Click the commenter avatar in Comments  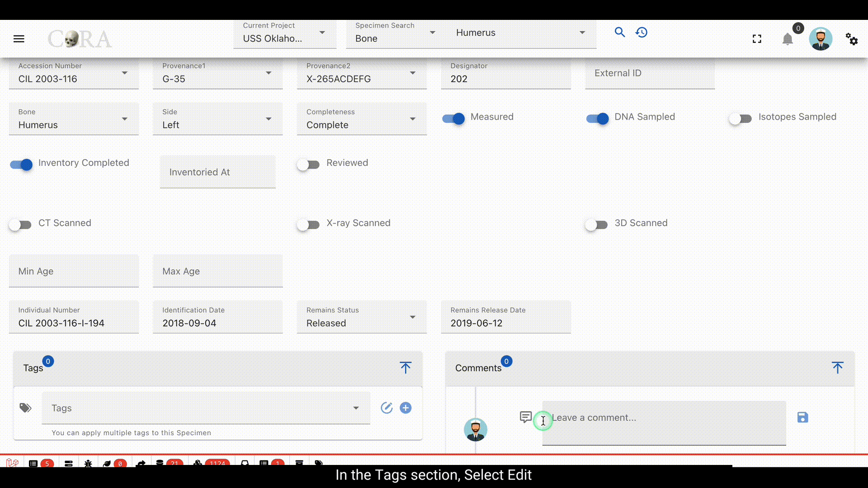pos(475,429)
